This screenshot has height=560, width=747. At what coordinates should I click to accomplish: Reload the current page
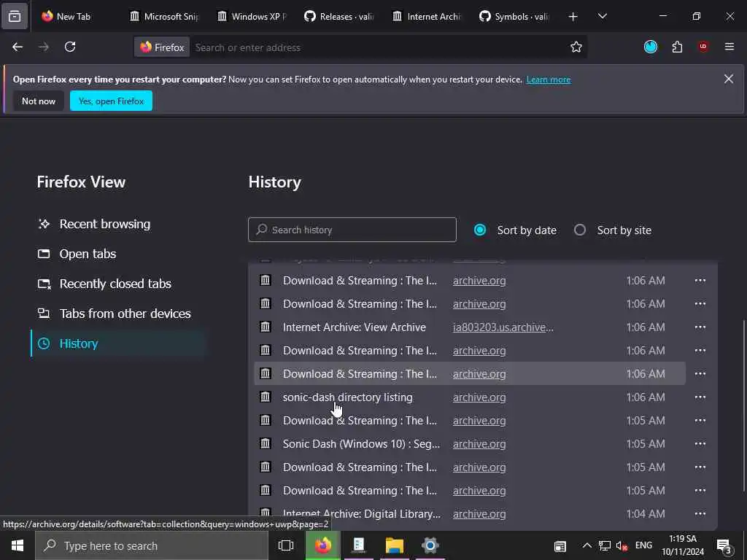click(x=70, y=47)
